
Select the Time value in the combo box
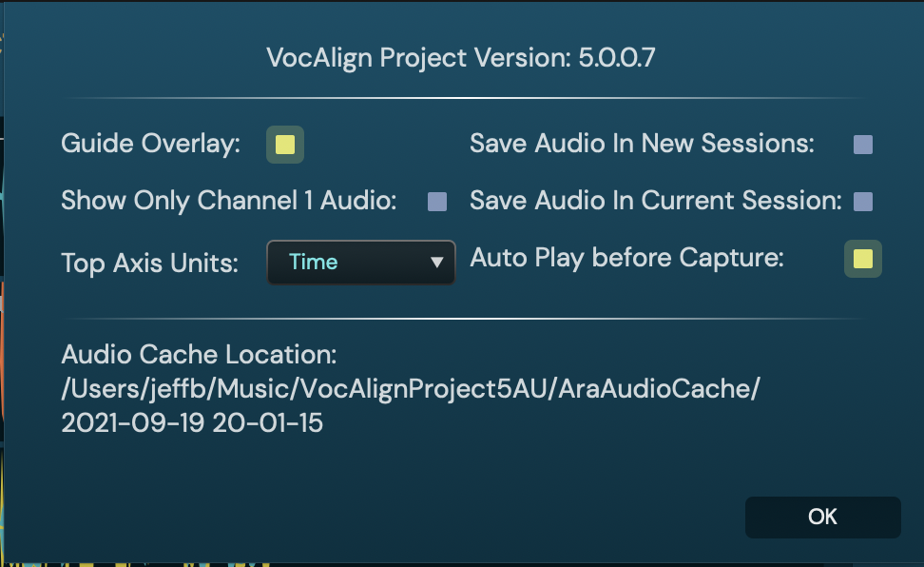click(314, 262)
